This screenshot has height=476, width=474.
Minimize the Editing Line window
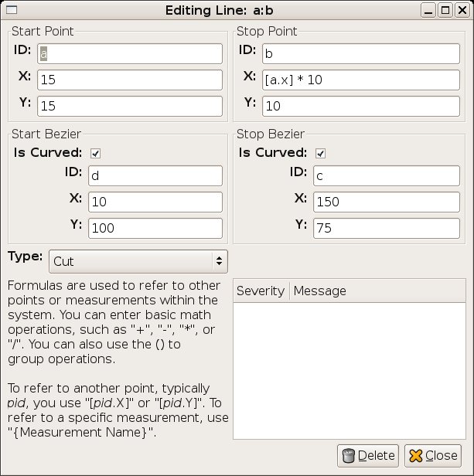point(428,10)
